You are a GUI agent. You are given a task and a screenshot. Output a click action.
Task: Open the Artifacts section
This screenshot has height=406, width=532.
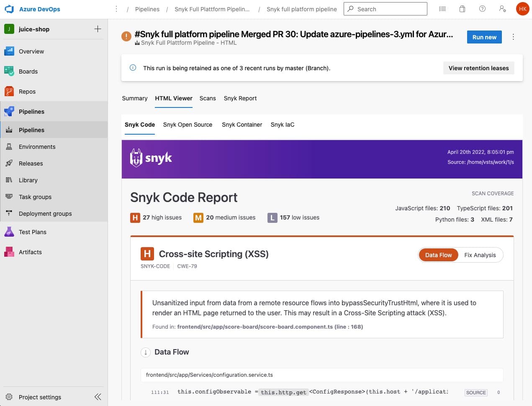tap(30, 252)
